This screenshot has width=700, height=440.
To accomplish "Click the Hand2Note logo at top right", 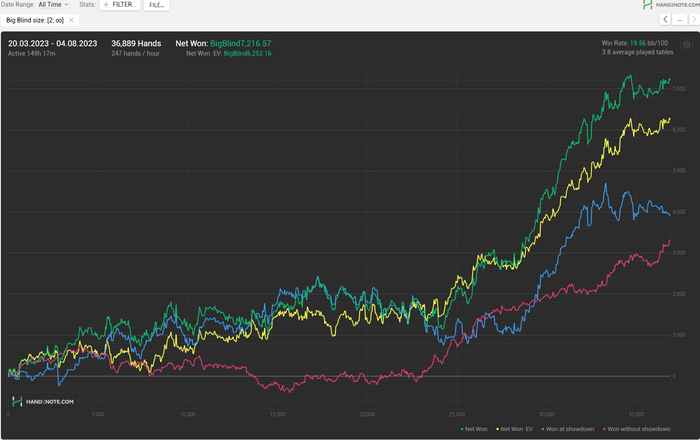I will coord(671,5).
